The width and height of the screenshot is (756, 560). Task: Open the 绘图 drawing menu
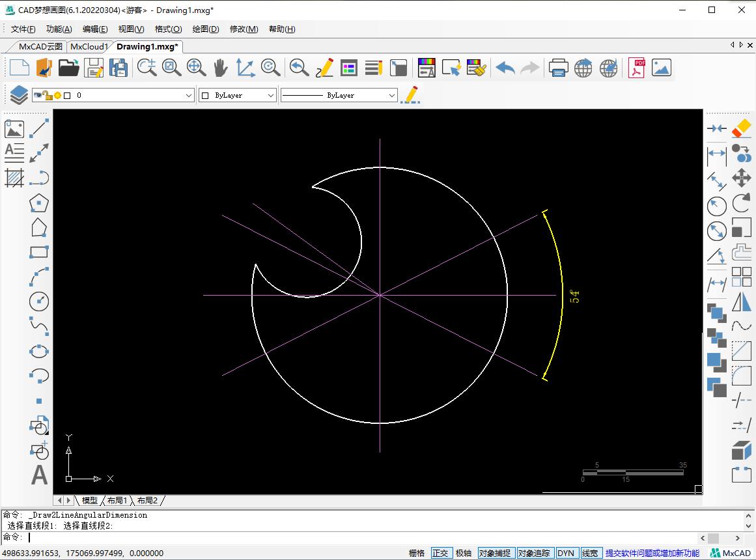(205, 29)
